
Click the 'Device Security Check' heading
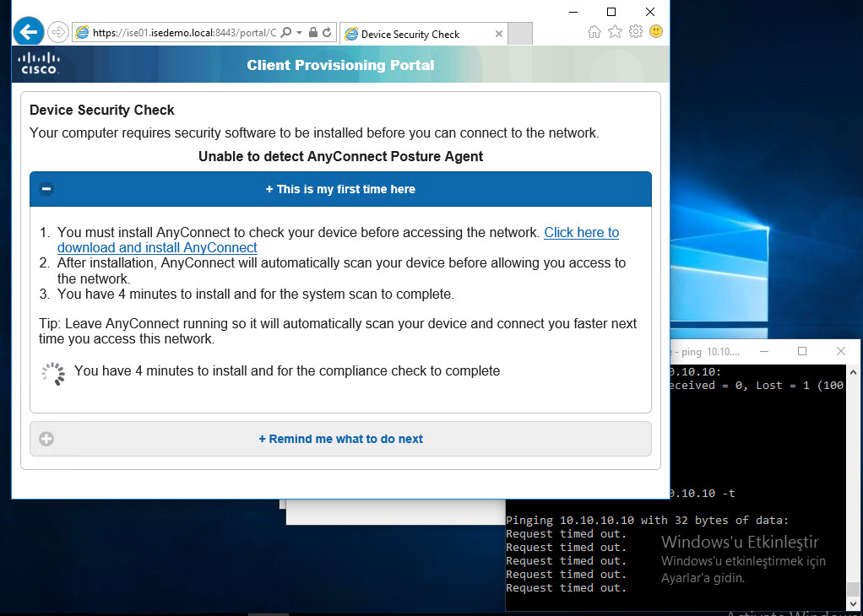[102, 110]
